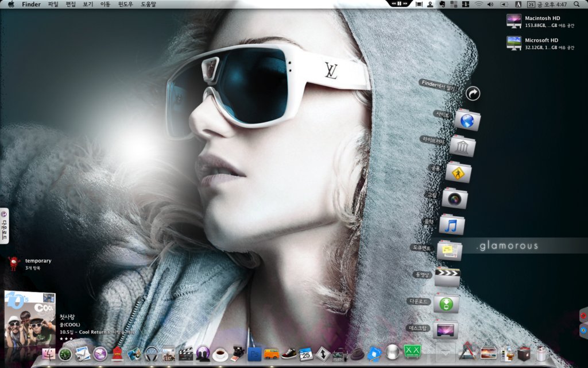The height and width of the screenshot is (368, 588).
Task: Open the 동영상 movies folder in stack
Action: (447, 277)
